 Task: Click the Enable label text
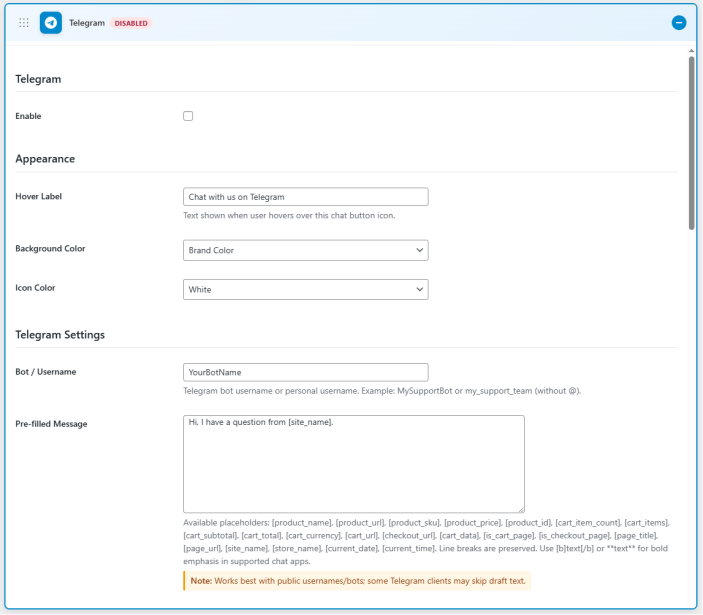coord(28,116)
